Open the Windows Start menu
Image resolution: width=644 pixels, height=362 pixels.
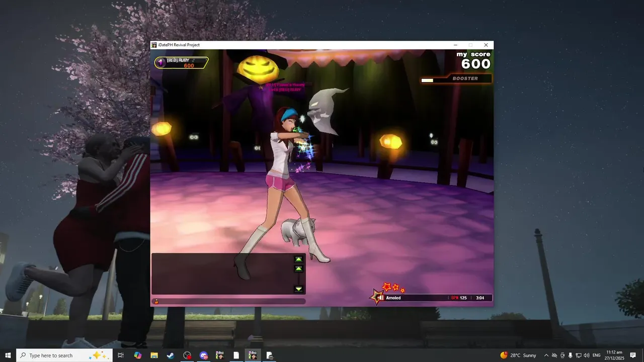pos(8,355)
